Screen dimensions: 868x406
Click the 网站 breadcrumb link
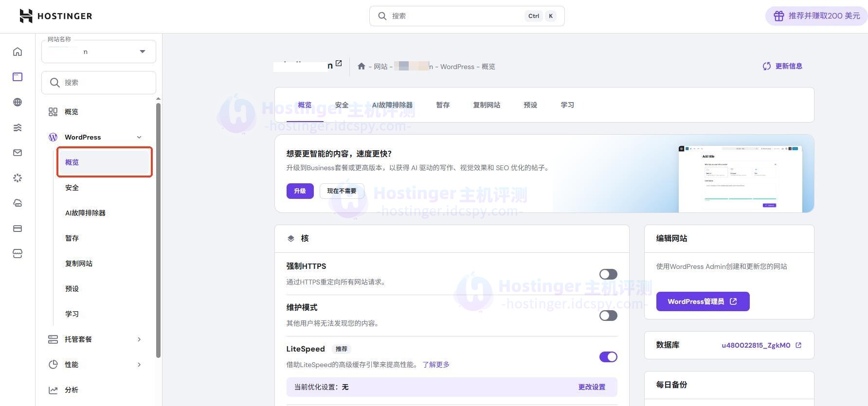pos(380,67)
